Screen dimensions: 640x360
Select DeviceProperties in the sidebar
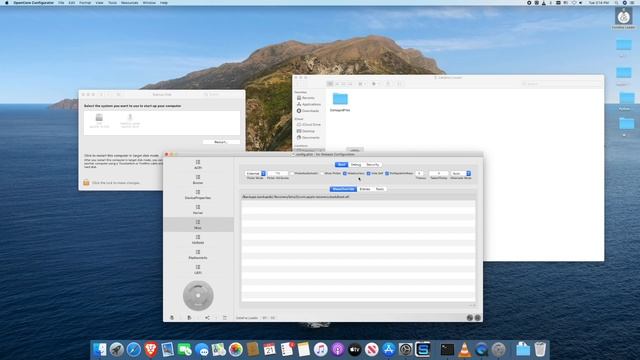pos(198,195)
